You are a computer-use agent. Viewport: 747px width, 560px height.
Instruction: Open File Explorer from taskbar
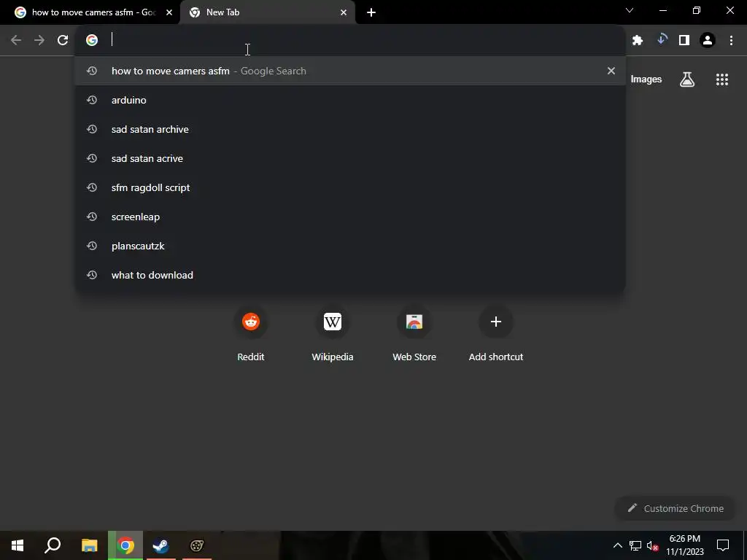coord(90,545)
